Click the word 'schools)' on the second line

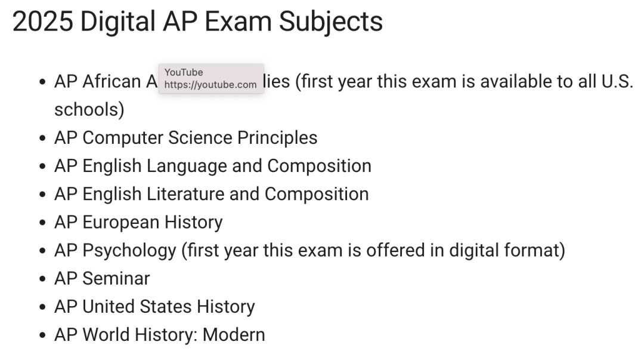[89, 110]
